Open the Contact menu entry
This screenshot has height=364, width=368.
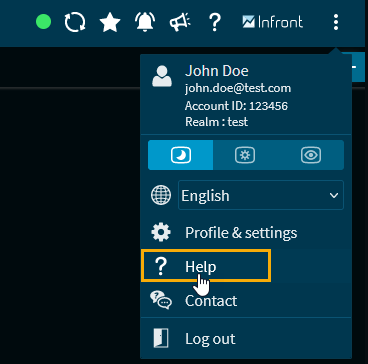coord(246,300)
